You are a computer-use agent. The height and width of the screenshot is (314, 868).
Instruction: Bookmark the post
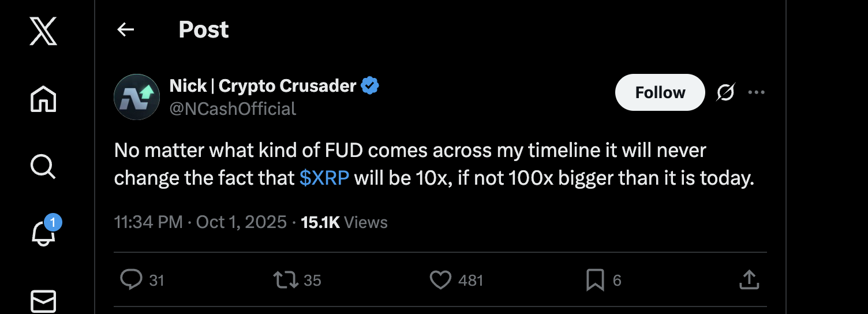pos(595,280)
